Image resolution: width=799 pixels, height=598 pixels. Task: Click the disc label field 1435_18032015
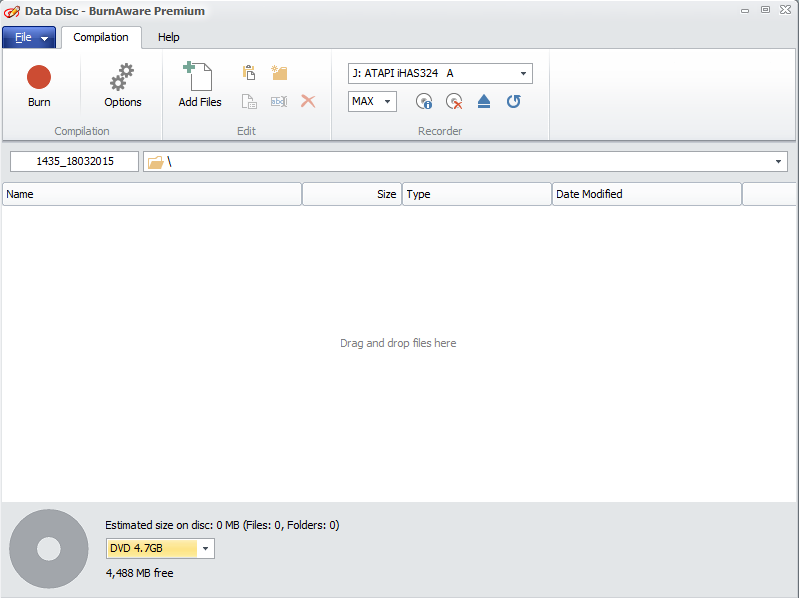pos(74,161)
